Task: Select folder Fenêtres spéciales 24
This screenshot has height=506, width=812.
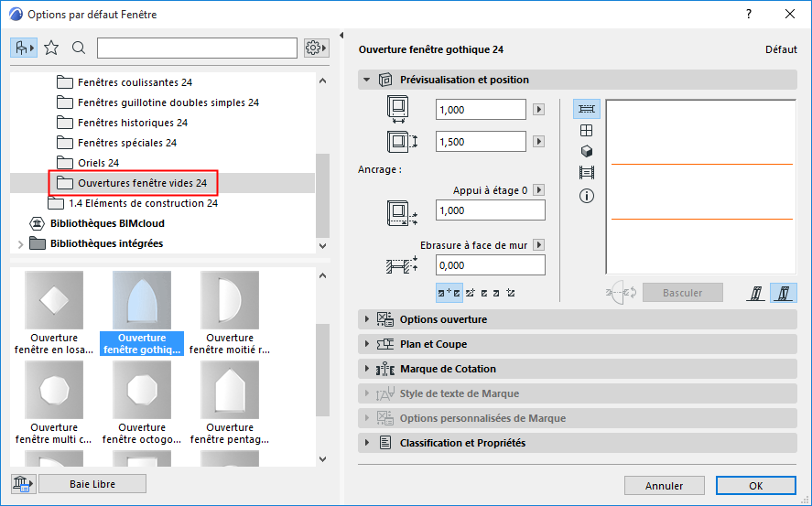Action: [x=127, y=143]
